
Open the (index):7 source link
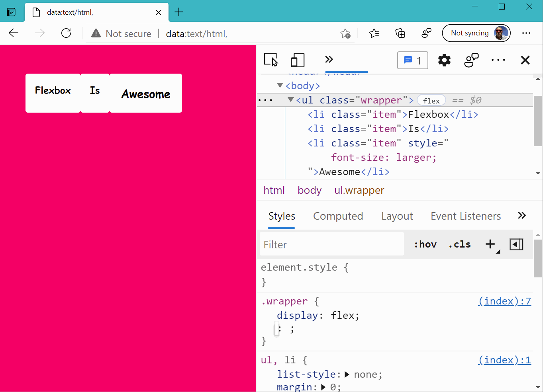[504, 301]
